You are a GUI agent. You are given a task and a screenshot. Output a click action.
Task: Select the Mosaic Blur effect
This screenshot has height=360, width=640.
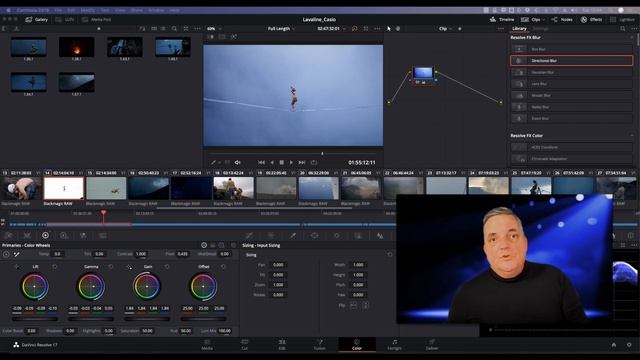[571, 95]
